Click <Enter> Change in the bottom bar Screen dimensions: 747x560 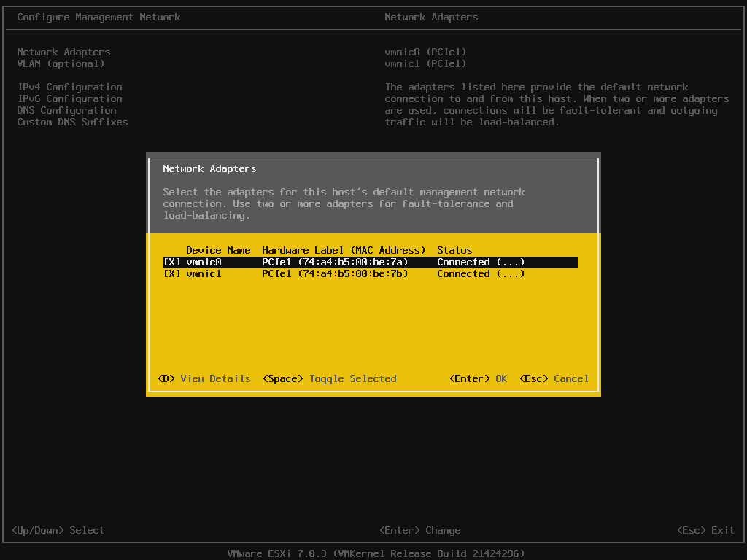[419, 530]
